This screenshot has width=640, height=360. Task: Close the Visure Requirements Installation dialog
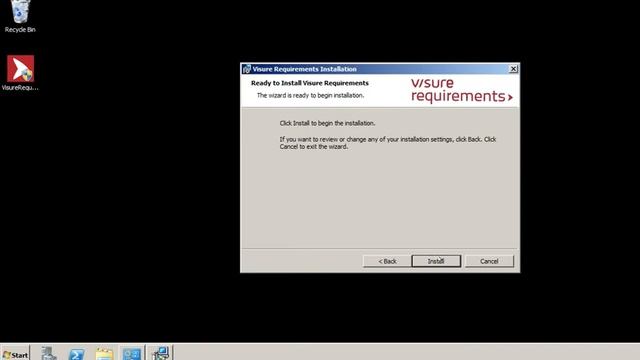513,69
